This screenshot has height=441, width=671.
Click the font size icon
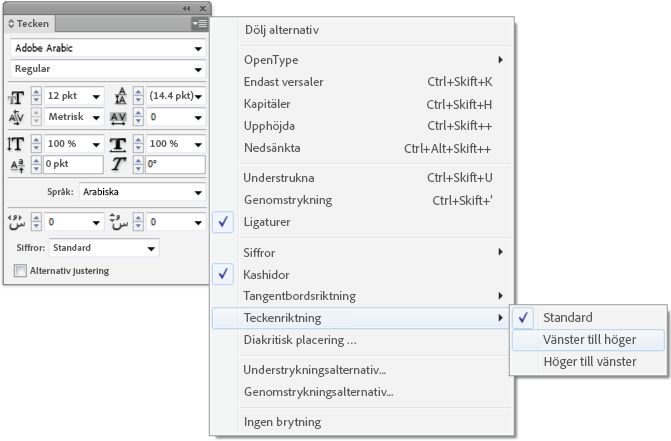coord(16,98)
